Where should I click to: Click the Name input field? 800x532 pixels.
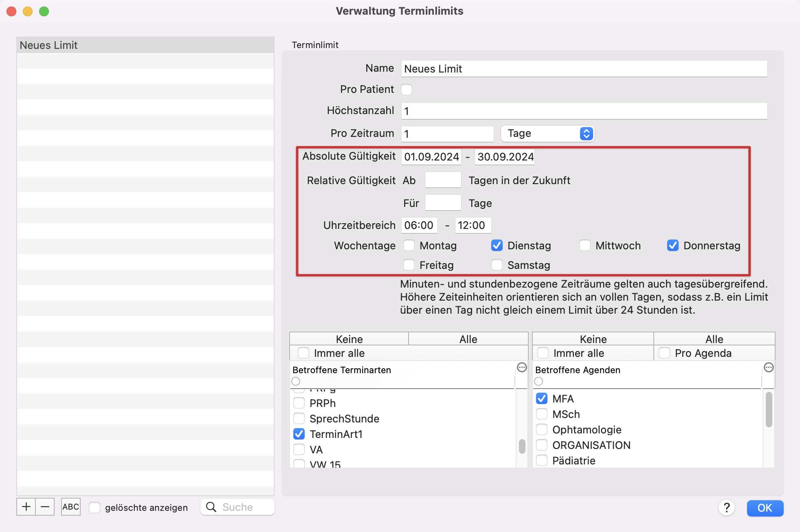(x=584, y=68)
